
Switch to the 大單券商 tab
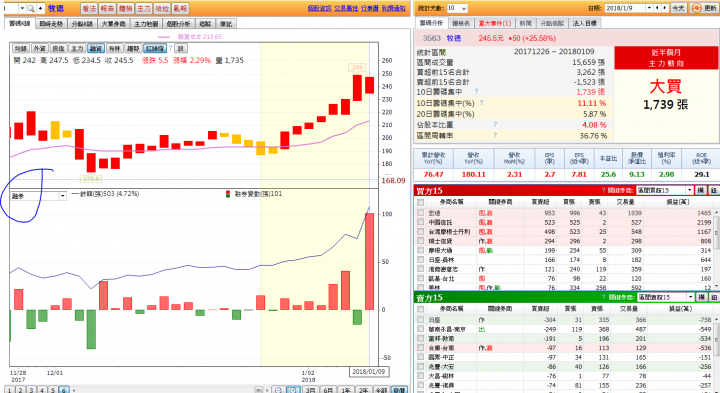point(113,24)
